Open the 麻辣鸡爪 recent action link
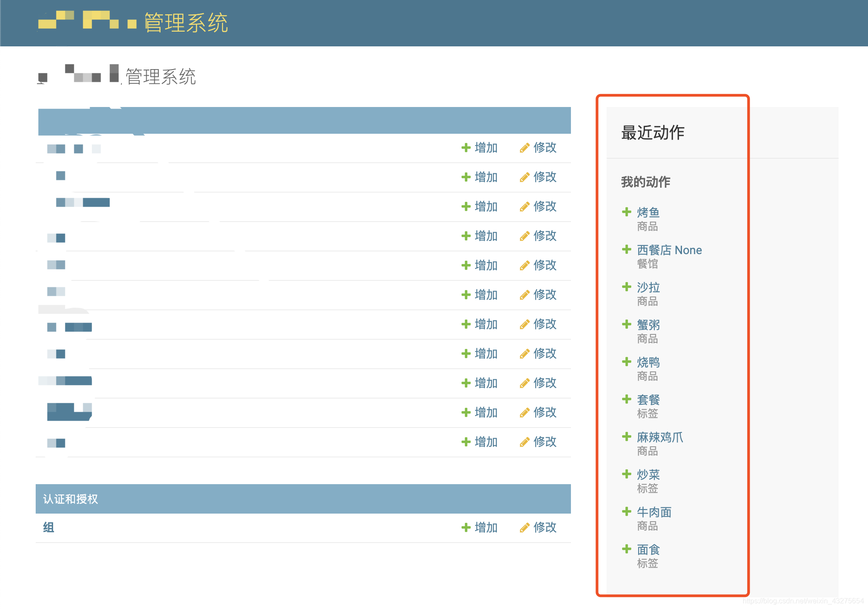 659,437
